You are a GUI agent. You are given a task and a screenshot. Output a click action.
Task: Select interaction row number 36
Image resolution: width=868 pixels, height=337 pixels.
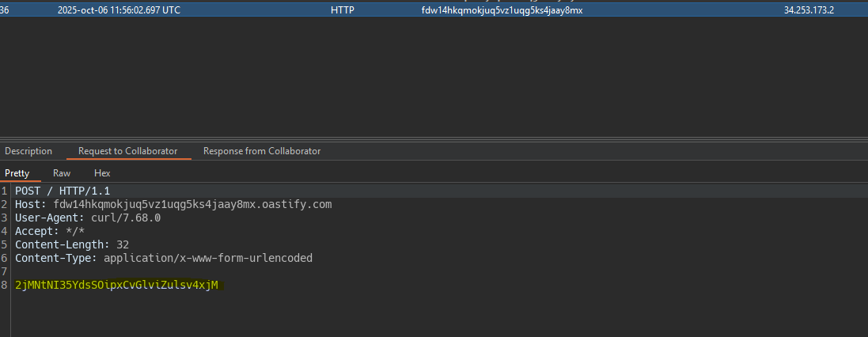point(5,10)
